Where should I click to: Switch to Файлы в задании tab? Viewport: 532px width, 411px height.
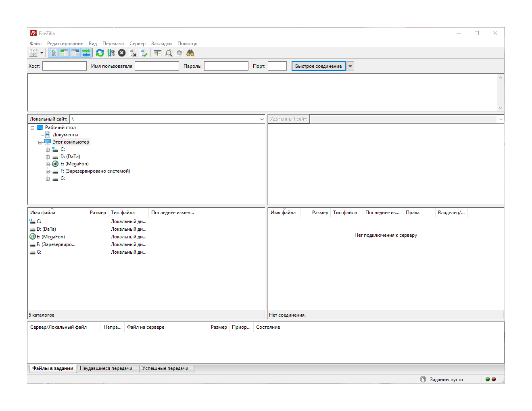click(53, 368)
